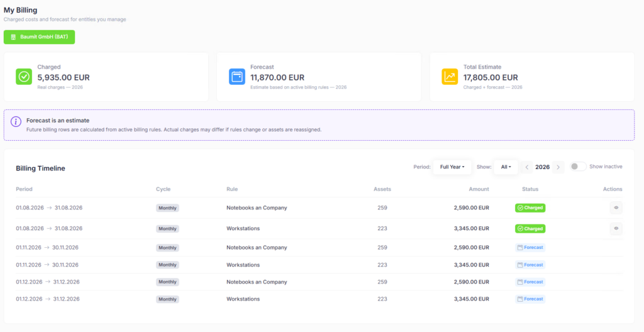
Task: Go to next year with right chevron
Action: [x=558, y=167]
